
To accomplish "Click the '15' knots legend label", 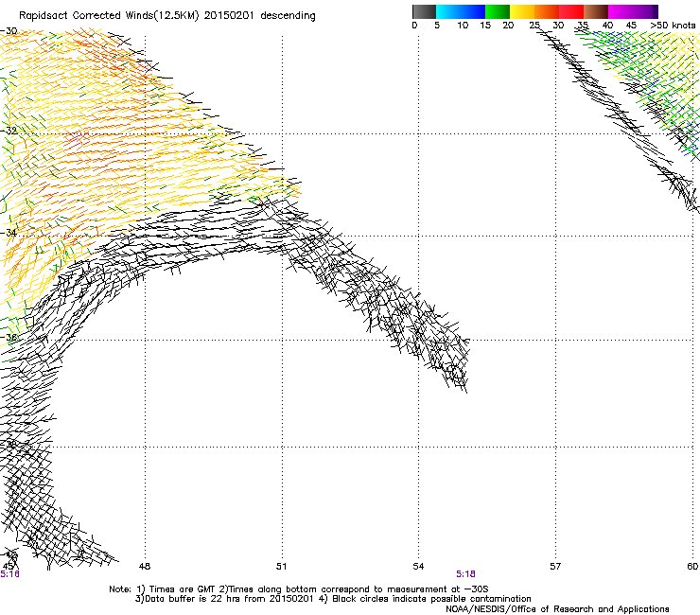I will coord(485,25).
